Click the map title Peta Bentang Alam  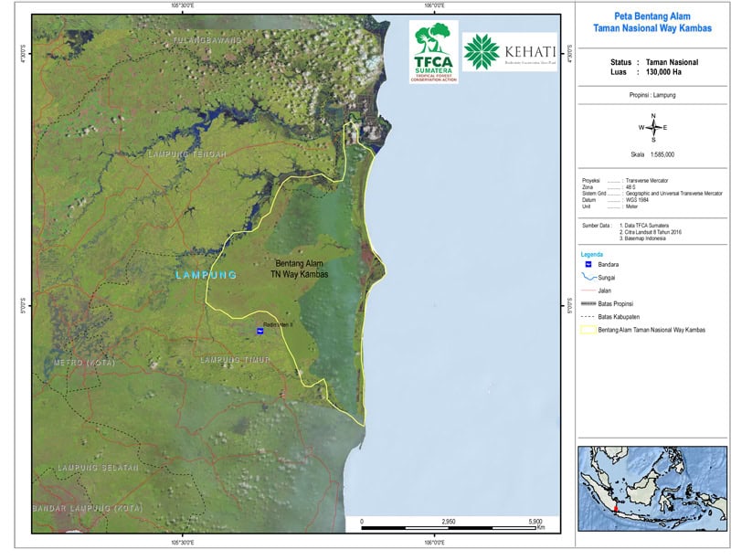coord(652,17)
